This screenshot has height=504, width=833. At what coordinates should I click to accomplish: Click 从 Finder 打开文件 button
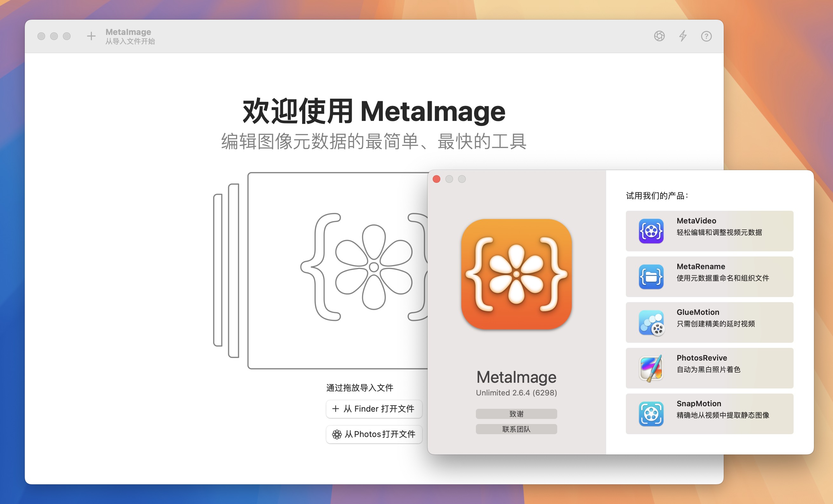(x=374, y=409)
